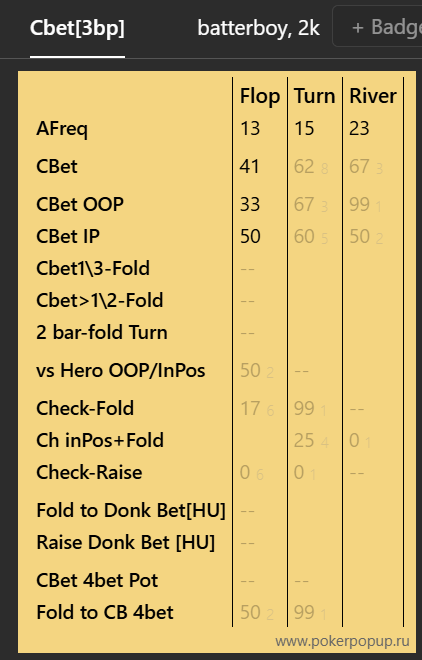Click the CBet IP Flop value 50
Image resolution: width=422 pixels, height=660 pixels.
coord(250,236)
